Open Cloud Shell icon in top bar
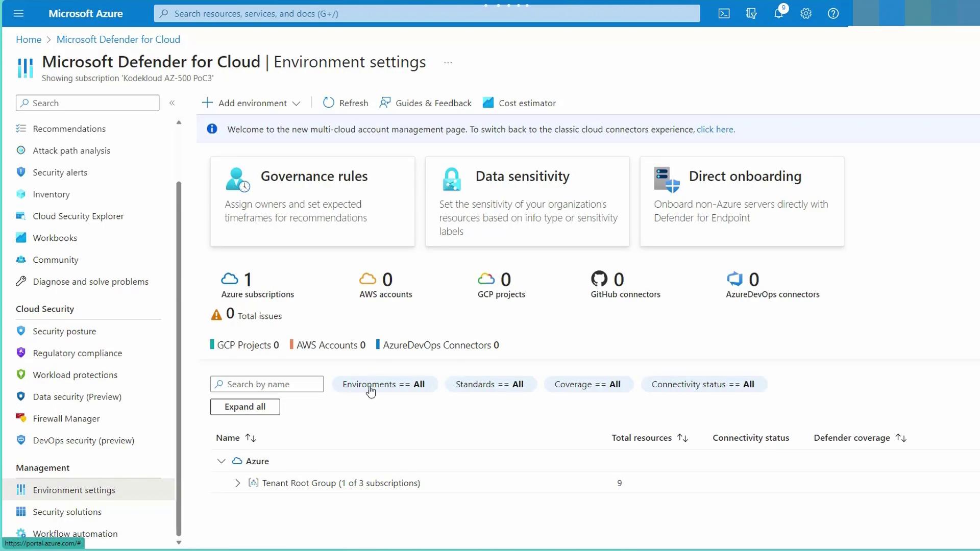This screenshot has width=980, height=551. coord(724,14)
